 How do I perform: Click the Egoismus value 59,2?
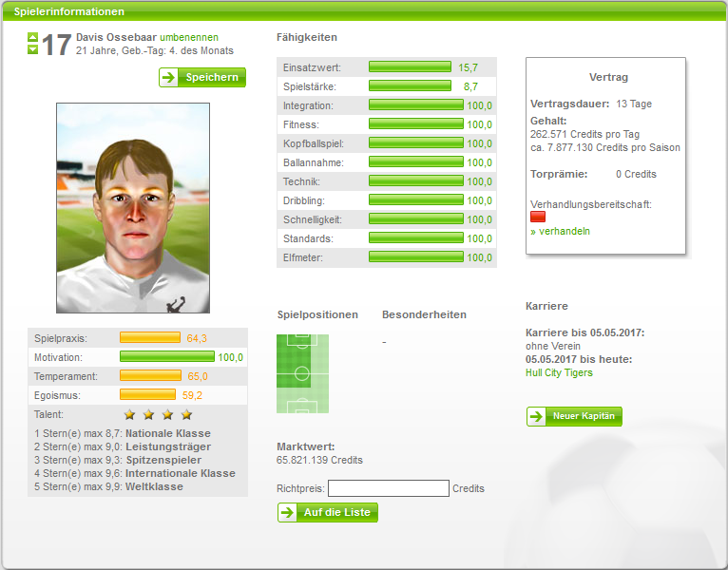click(192, 395)
